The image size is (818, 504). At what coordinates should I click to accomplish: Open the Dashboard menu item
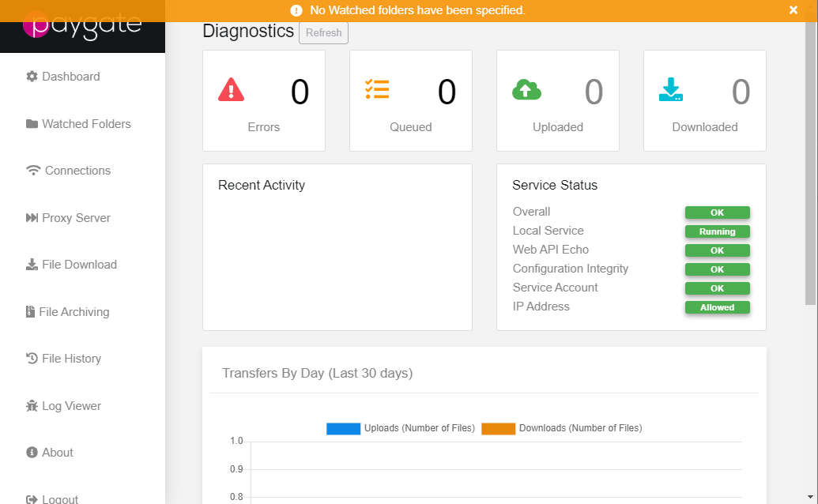[x=63, y=77]
